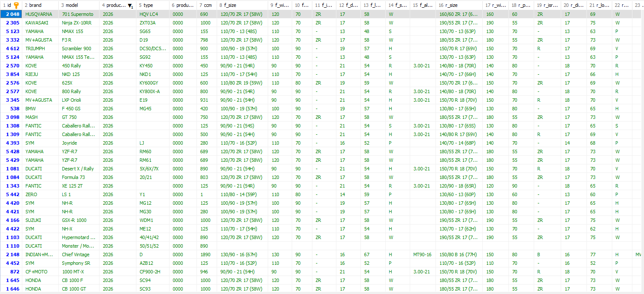Click the 'Symphony SR' model cell
The width and height of the screenshot is (644, 294).
click(79, 263)
